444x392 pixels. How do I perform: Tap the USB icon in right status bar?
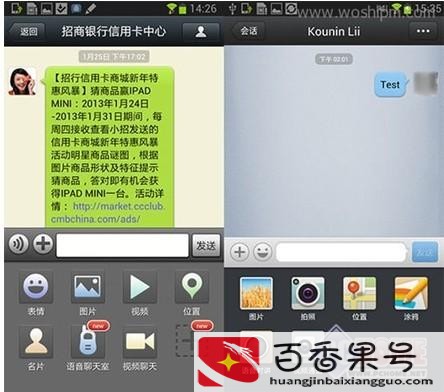click(233, 9)
